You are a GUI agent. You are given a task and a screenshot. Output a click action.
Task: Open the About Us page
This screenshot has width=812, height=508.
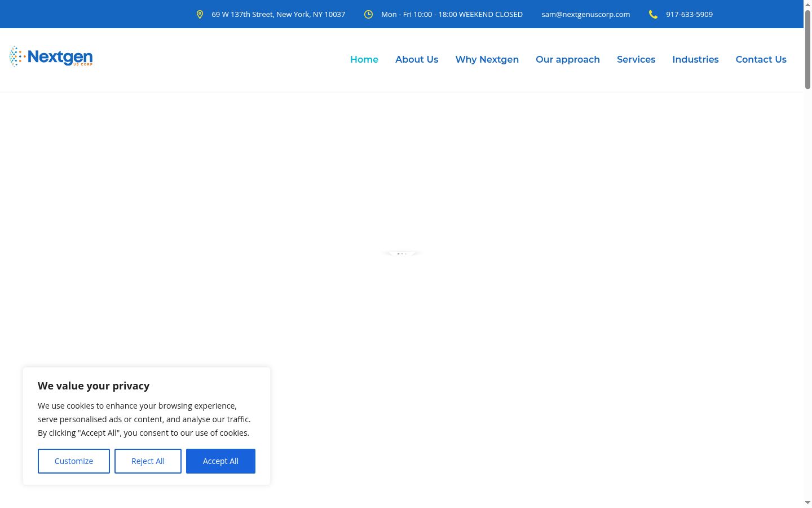coord(417,59)
